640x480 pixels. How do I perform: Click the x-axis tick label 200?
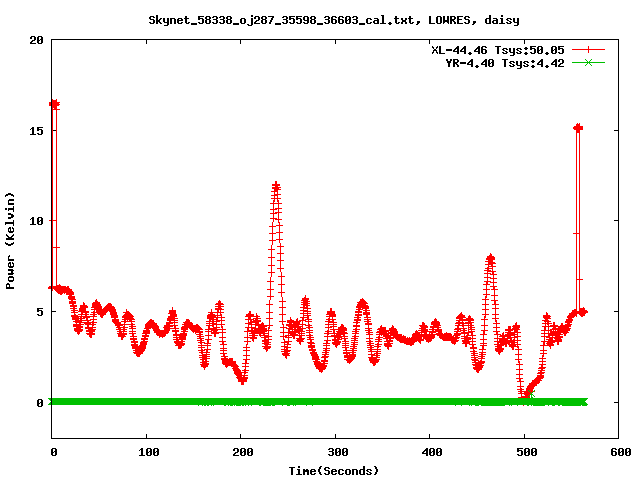click(x=243, y=452)
